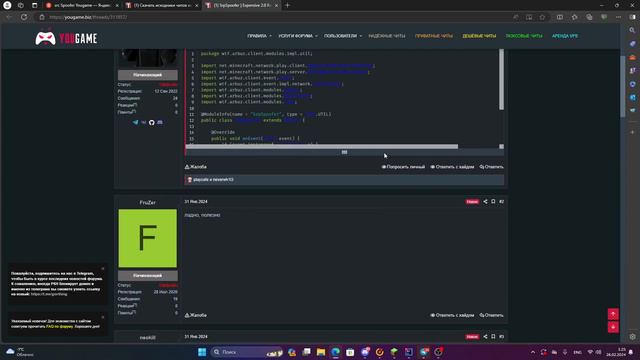Open Edge sidebar settings gear
Image resolution: width=640 pixels, height=360 pixels.
(x=632, y=337)
